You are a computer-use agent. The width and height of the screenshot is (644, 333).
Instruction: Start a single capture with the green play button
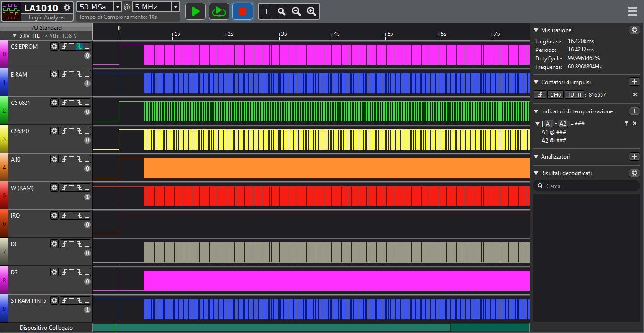coord(195,11)
